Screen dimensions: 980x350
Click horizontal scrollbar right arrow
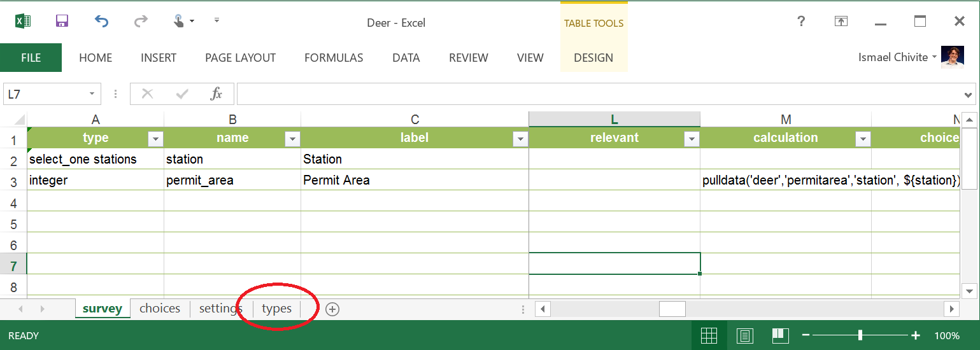[x=952, y=309]
